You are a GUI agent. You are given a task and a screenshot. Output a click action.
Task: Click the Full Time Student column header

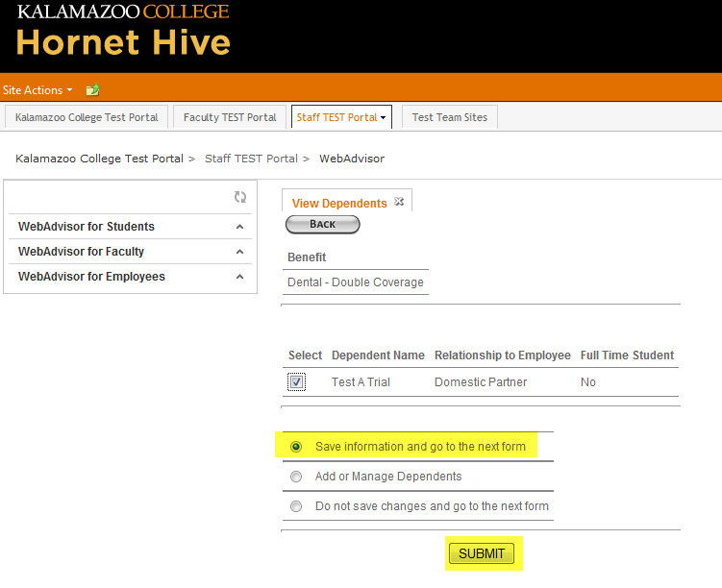pyautogui.click(x=627, y=355)
